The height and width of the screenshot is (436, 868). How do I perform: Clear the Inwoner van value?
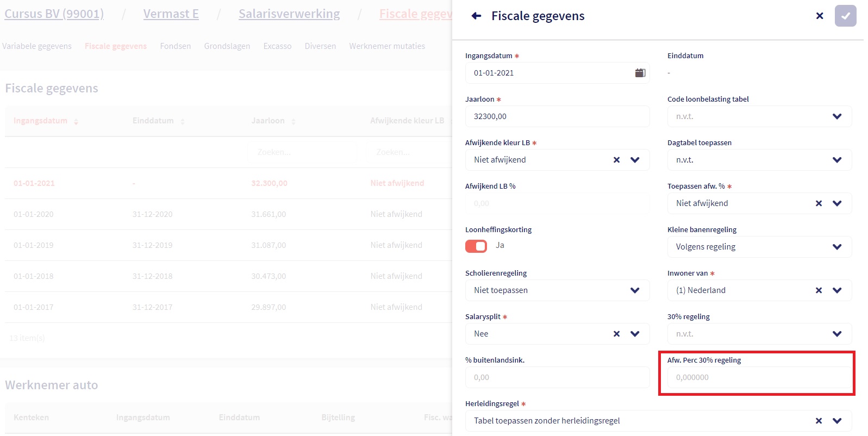click(819, 290)
